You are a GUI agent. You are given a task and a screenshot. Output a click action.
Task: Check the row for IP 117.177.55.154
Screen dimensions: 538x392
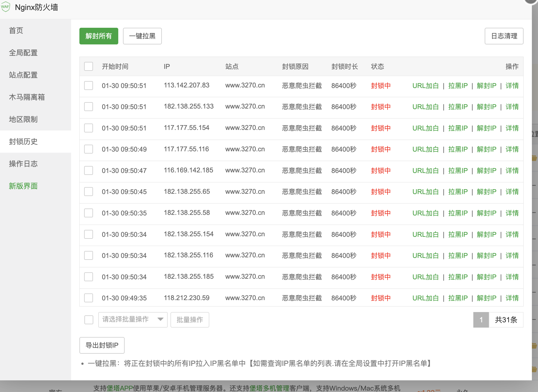coord(89,128)
